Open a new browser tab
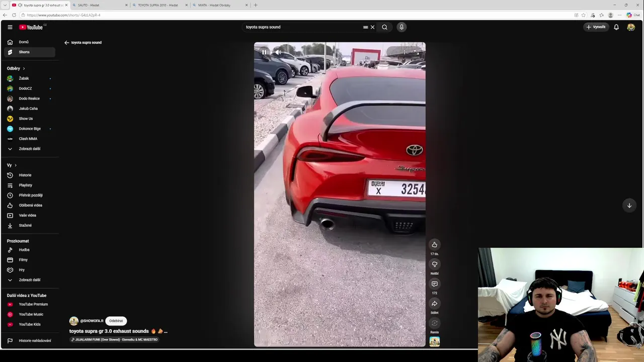The width and height of the screenshot is (644, 362). [x=256, y=5]
